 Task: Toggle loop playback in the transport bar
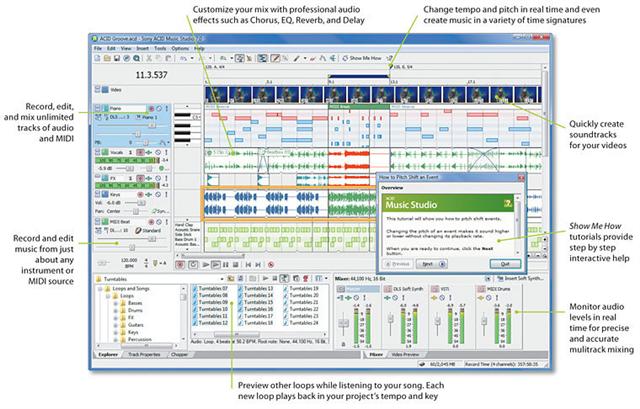point(193,265)
